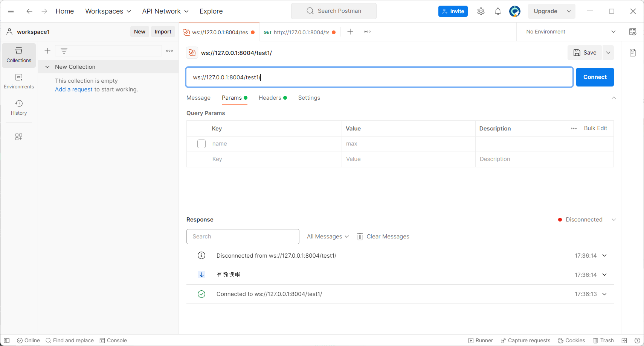This screenshot has width=644, height=346.
Task: Click the connected check icon
Action: (x=201, y=294)
